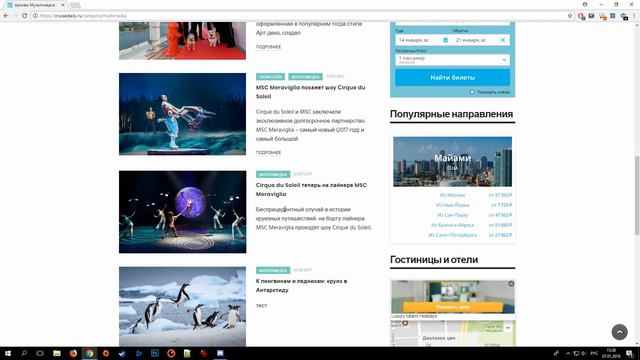The image size is (640, 360).
Task: Click the red Opera-style extension icon
Action: [x=581, y=16]
